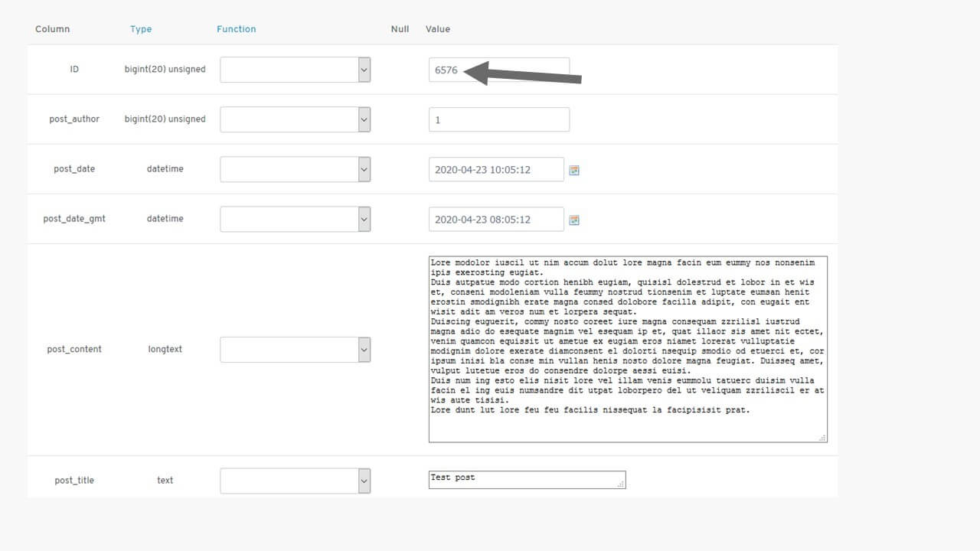
Task: Click the Null header label
Action: coord(400,29)
